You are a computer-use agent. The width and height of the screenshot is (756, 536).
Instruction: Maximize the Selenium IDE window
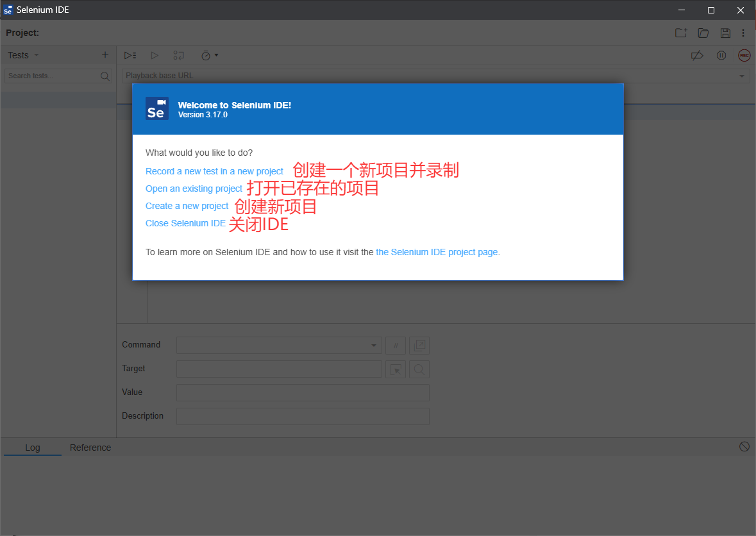coord(711,10)
